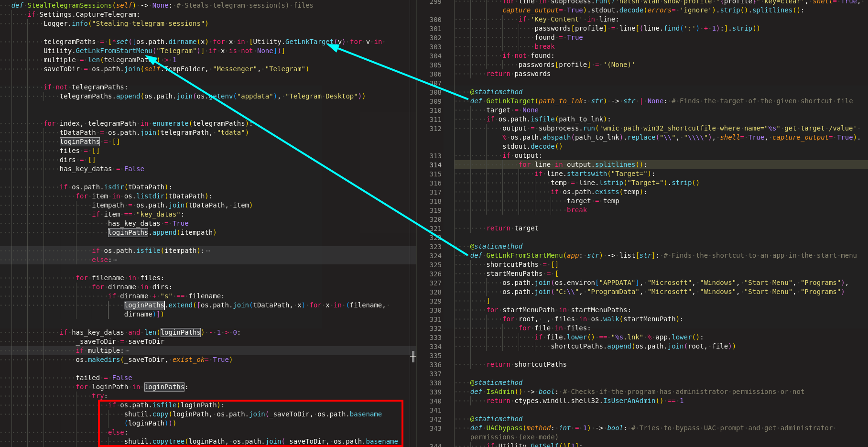Click the return shortcutPaths statement

tap(526, 364)
